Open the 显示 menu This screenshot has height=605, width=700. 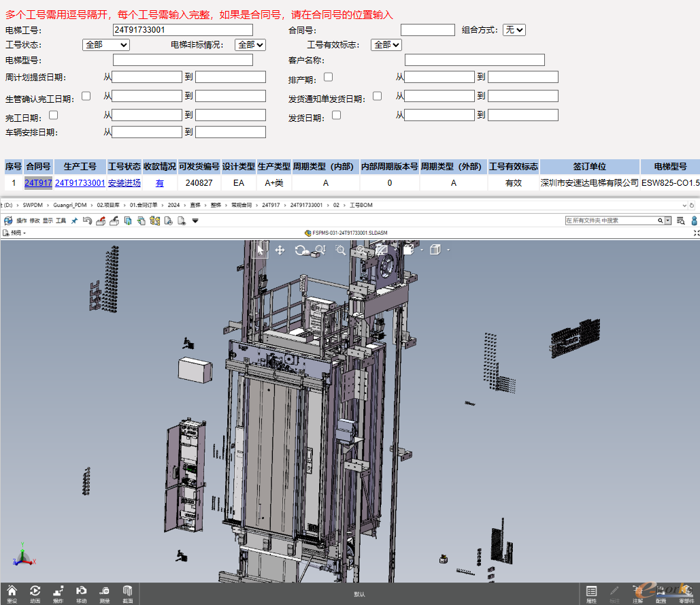pyautogui.click(x=48, y=220)
